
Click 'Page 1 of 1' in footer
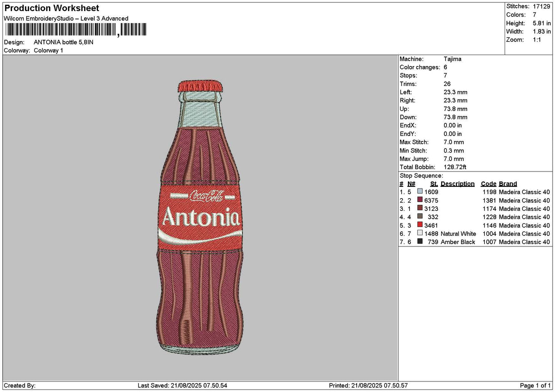(536, 385)
